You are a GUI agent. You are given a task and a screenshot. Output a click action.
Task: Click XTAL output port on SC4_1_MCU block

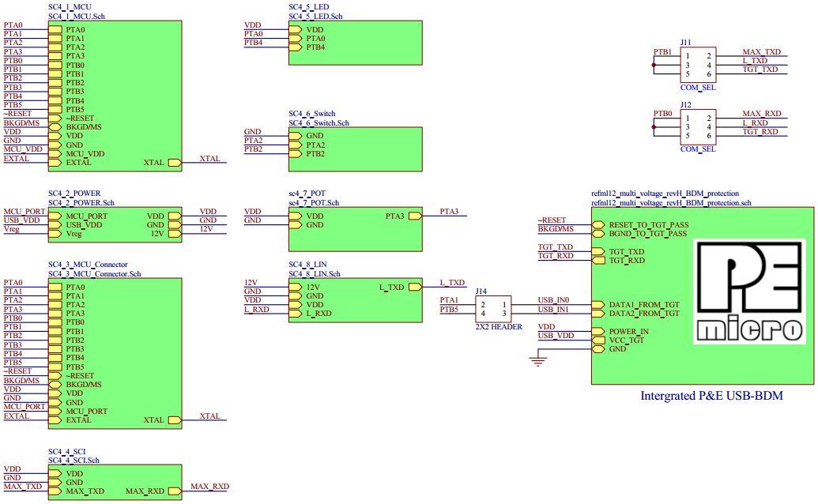tap(174, 163)
